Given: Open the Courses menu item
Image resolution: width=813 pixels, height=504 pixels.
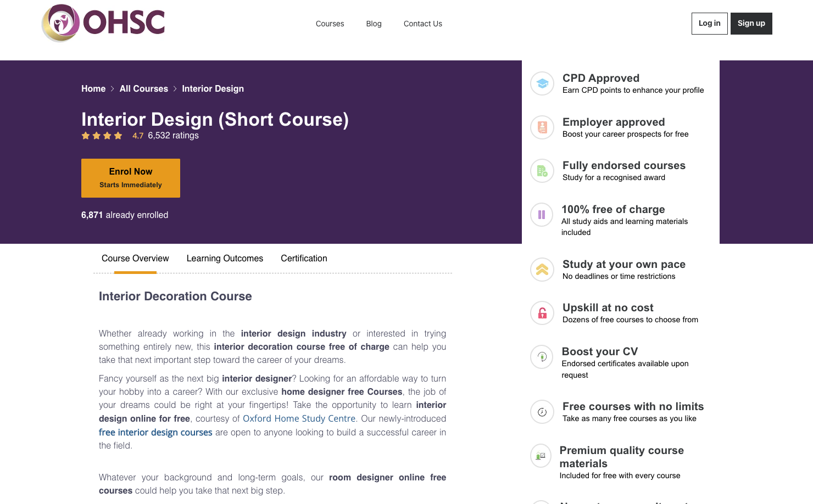Looking at the screenshot, I should (330, 24).
